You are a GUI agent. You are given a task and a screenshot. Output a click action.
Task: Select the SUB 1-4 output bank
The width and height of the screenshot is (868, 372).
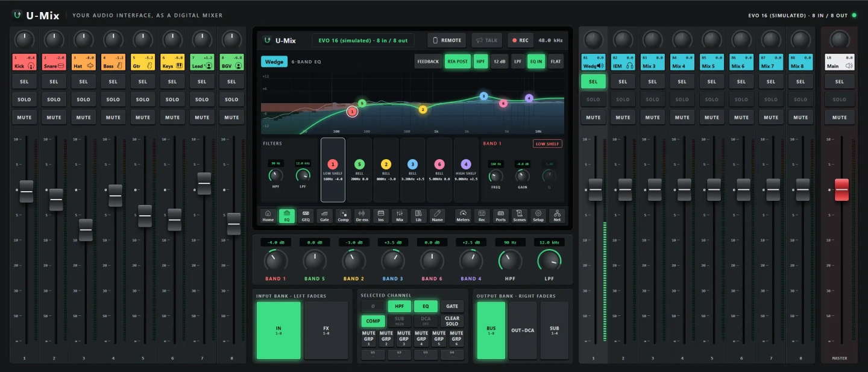pyautogui.click(x=554, y=330)
